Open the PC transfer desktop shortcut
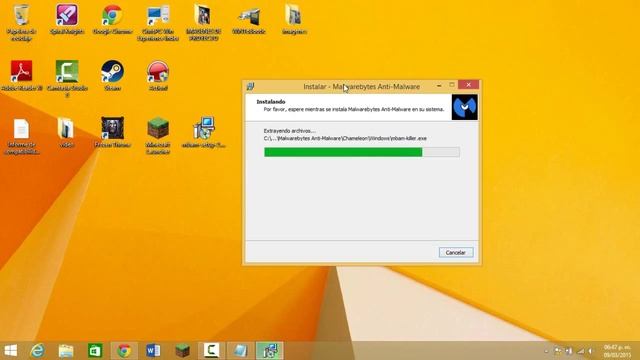The image size is (640, 360). pos(158,22)
